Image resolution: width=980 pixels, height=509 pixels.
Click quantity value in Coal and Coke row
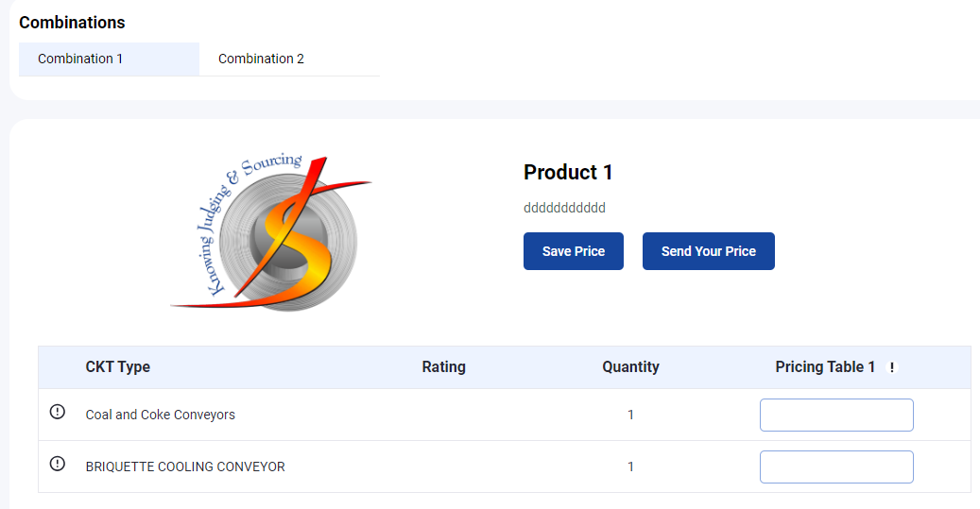630,415
